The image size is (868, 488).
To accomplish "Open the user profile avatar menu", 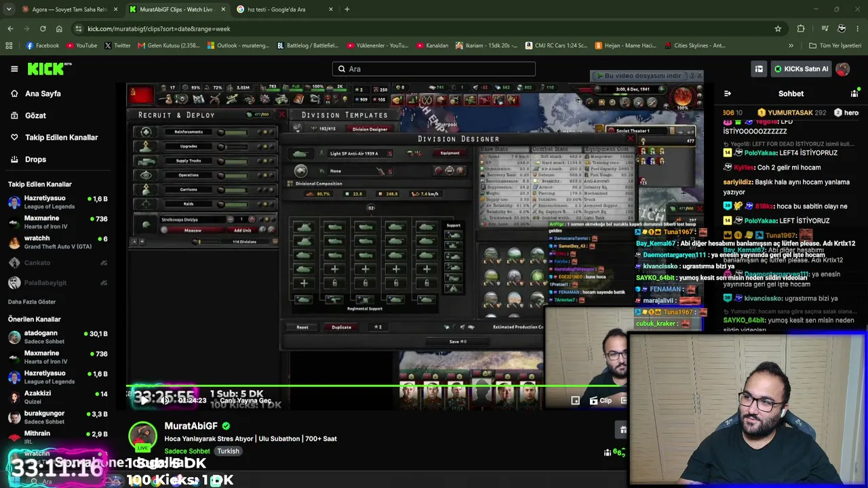I will 842,68.
